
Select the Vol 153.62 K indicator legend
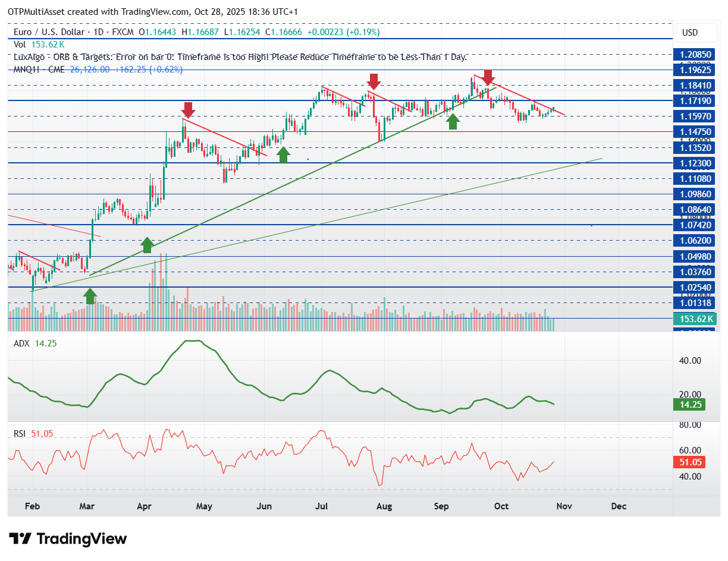click(39, 45)
